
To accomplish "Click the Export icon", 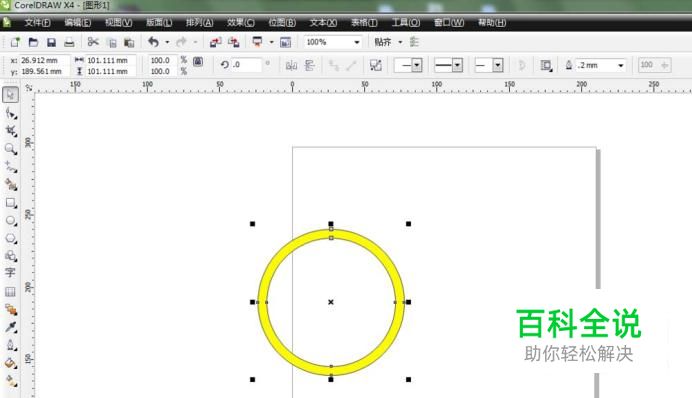I will (234, 42).
